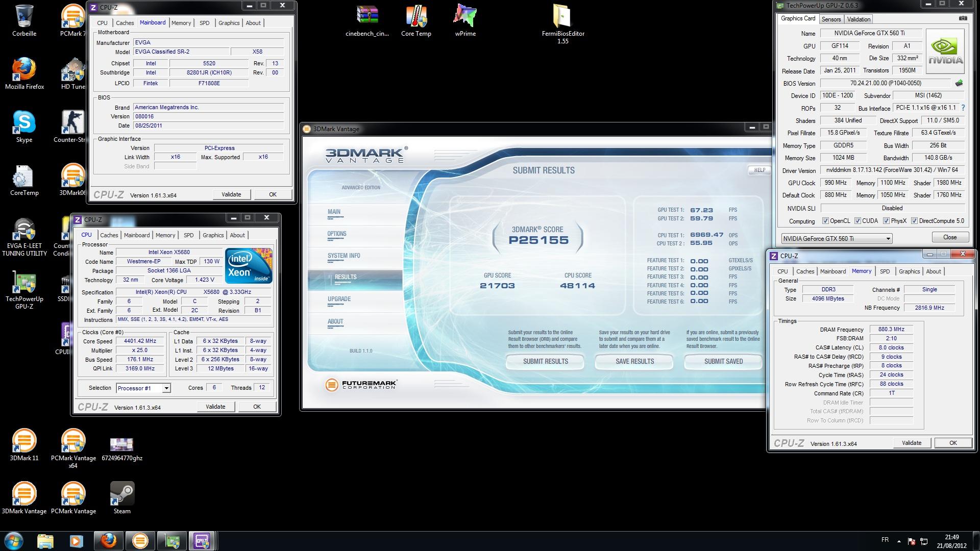Select SPD tab in Mainboard CPU-Z window
Image resolution: width=980 pixels, height=551 pixels.
click(204, 23)
